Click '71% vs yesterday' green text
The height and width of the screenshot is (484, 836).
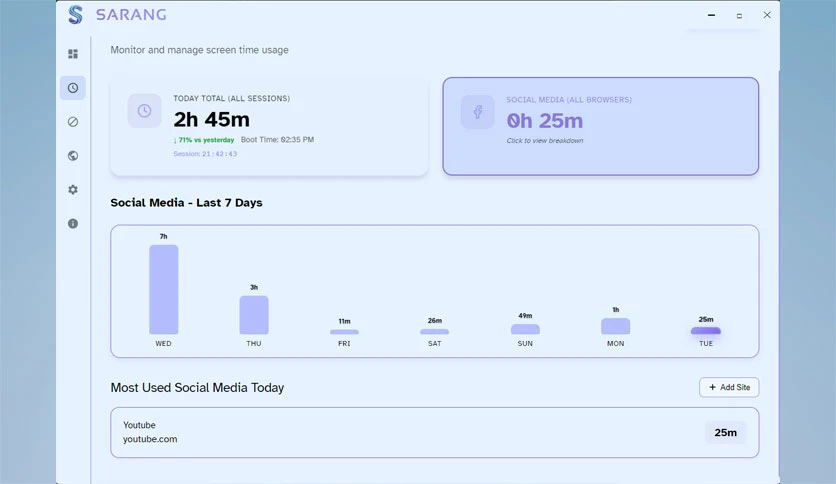pyautogui.click(x=204, y=140)
